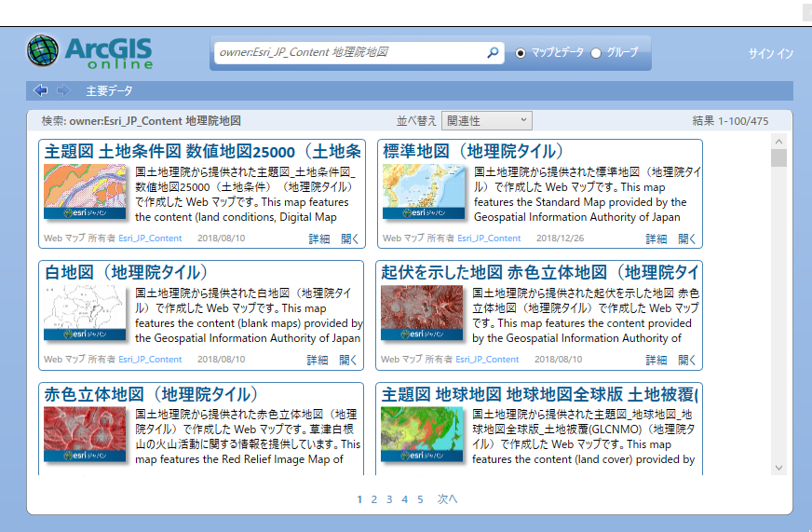Click the results scrollbar up arrow
The image size is (812, 532).
tap(778, 142)
